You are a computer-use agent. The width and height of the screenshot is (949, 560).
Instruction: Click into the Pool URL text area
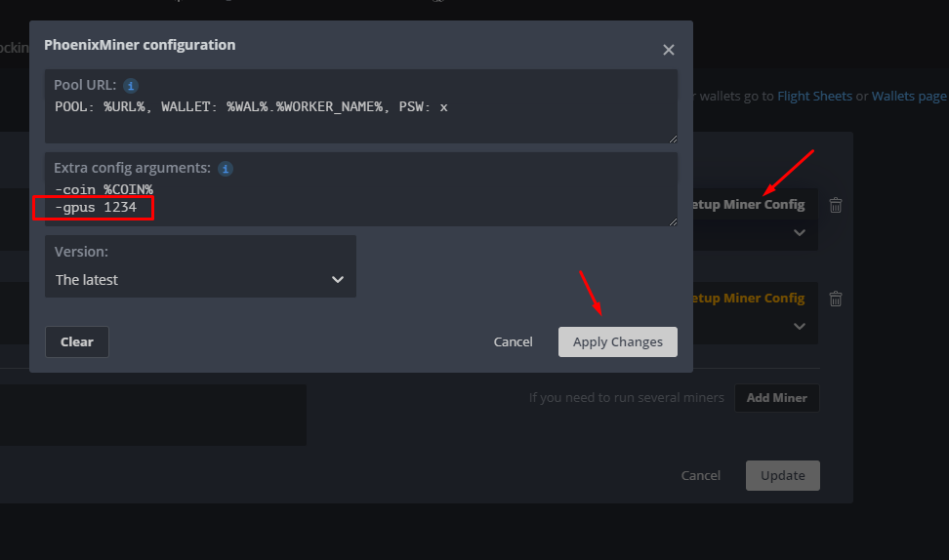(x=360, y=106)
